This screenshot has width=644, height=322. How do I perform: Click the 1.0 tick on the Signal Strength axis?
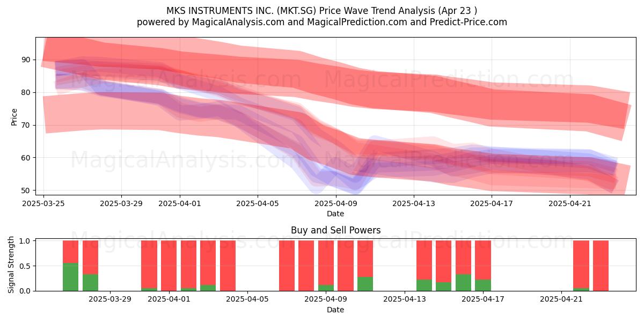tap(26, 241)
